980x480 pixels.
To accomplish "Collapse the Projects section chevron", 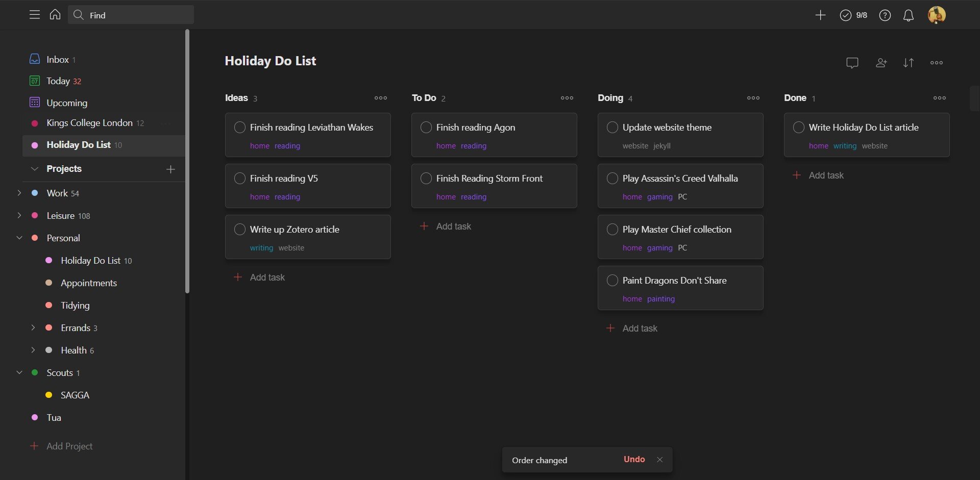I will pyautogui.click(x=35, y=169).
